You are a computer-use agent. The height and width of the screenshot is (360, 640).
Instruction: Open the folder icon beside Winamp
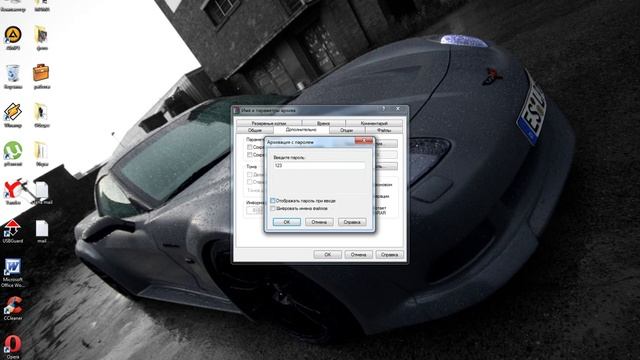click(x=41, y=115)
